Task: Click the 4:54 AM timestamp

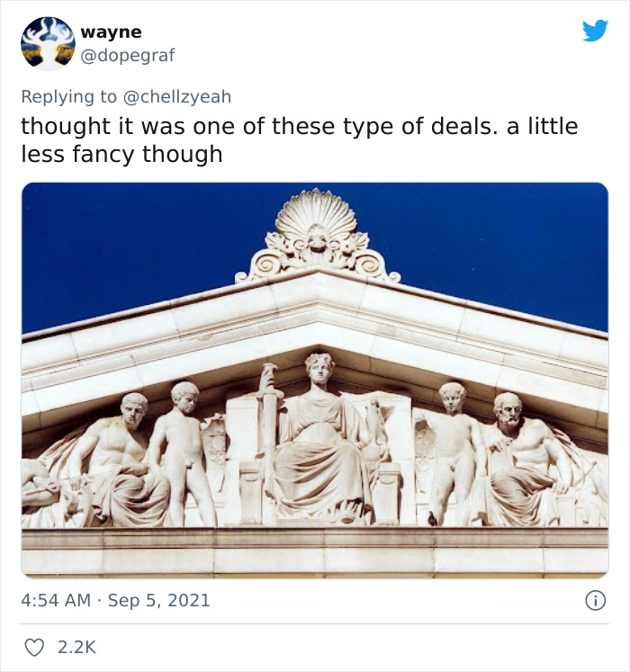Action: [56, 600]
